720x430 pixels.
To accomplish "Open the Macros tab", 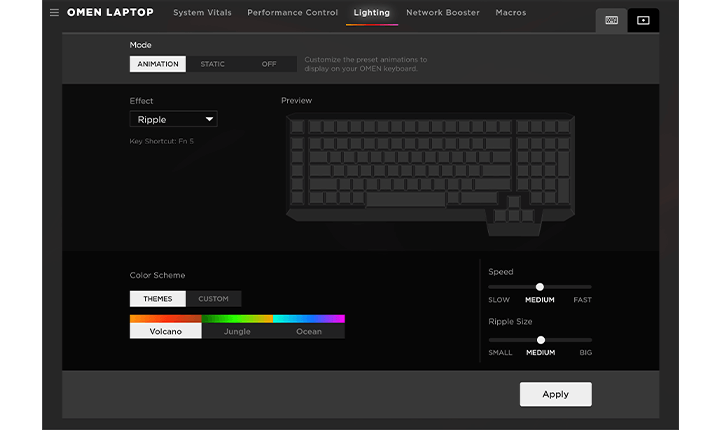I will click(x=511, y=13).
